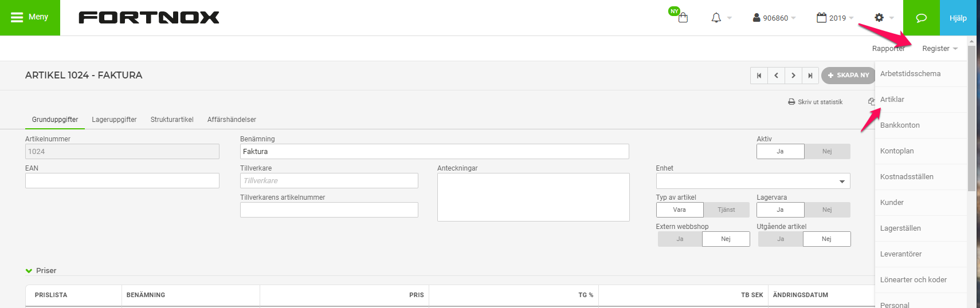This screenshot has width=980, height=308.
Task: Click the Tillverkare input field
Action: click(x=329, y=181)
